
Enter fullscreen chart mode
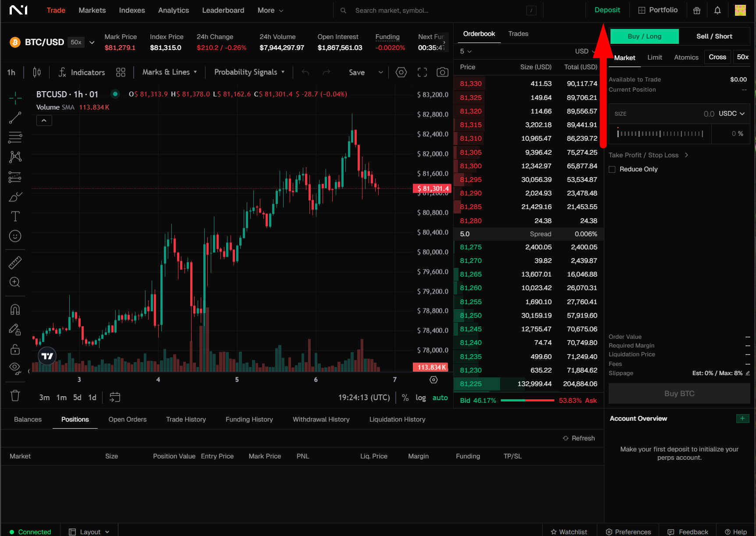[x=422, y=72]
